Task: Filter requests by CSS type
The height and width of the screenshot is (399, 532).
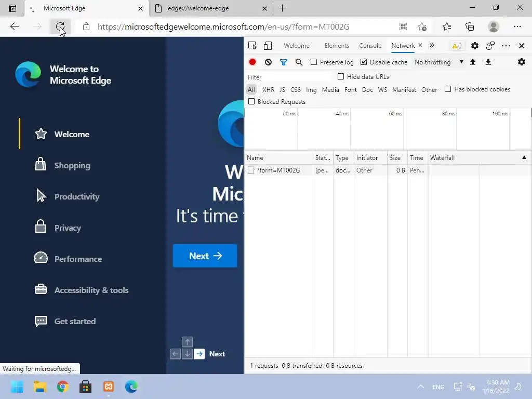Action: pyautogui.click(x=296, y=89)
